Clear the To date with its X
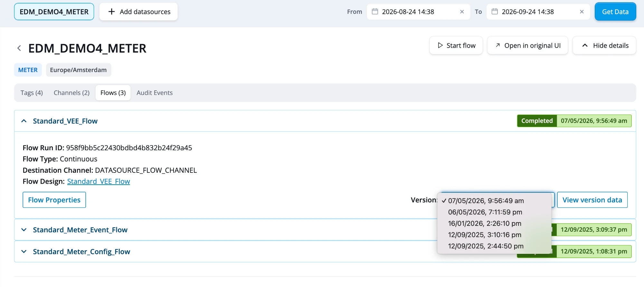Screen dimensions: 644x287 582,12
